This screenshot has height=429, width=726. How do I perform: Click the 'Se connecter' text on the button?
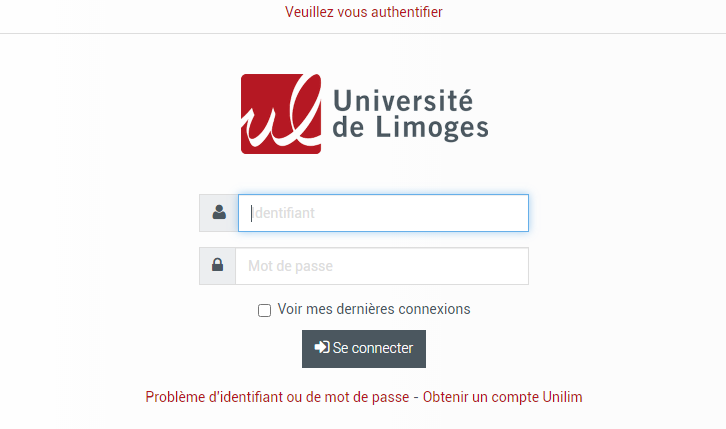[373, 348]
